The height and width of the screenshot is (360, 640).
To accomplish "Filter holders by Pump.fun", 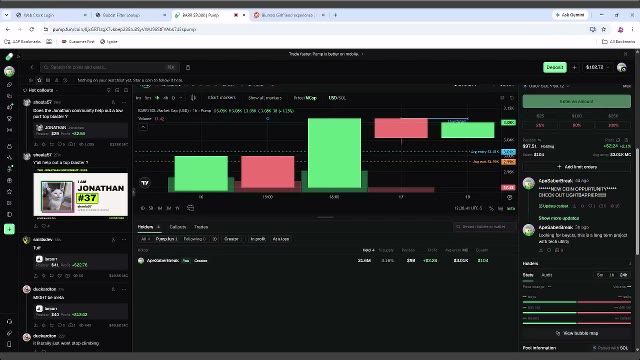I will coord(166,239).
